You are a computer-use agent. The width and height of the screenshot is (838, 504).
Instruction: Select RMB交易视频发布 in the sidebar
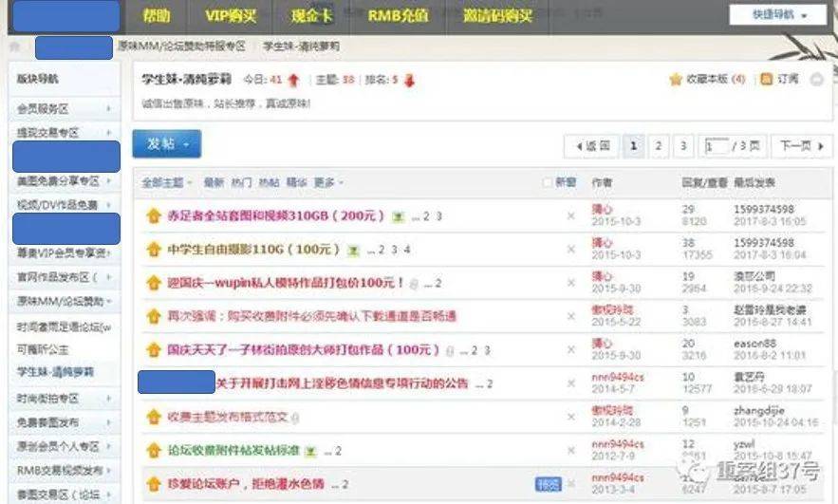(x=60, y=471)
